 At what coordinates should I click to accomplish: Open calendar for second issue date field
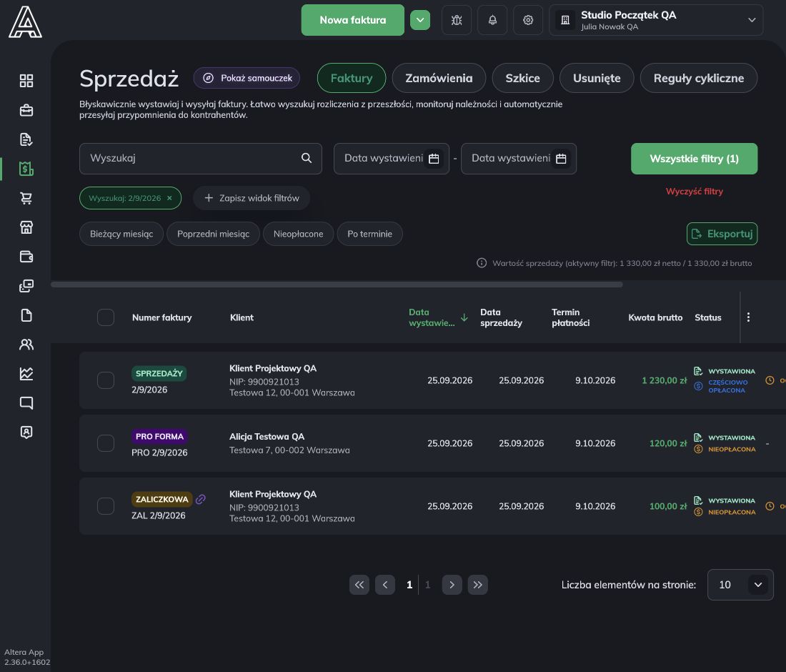point(562,159)
